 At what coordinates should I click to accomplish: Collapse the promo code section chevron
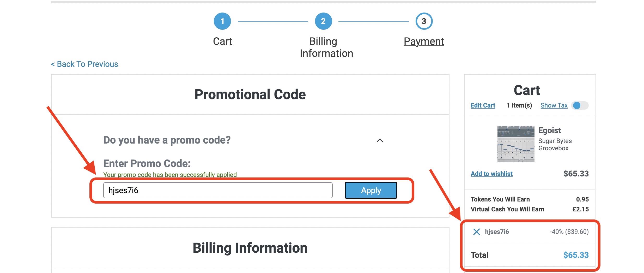tap(380, 140)
